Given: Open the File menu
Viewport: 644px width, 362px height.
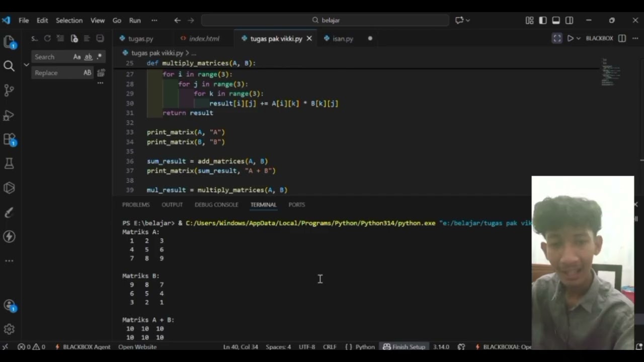Looking at the screenshot, I should click(24, 20).
